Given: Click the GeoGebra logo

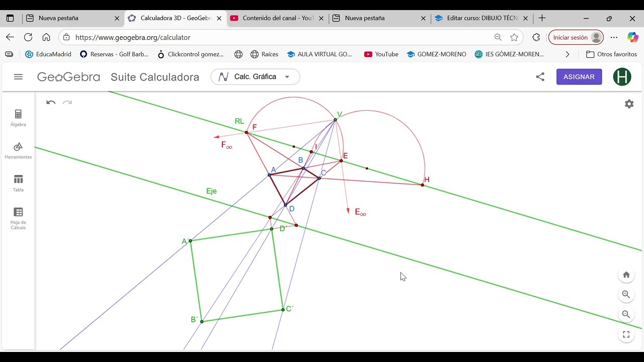Looking at the screenshot, I should pos(68,77).
